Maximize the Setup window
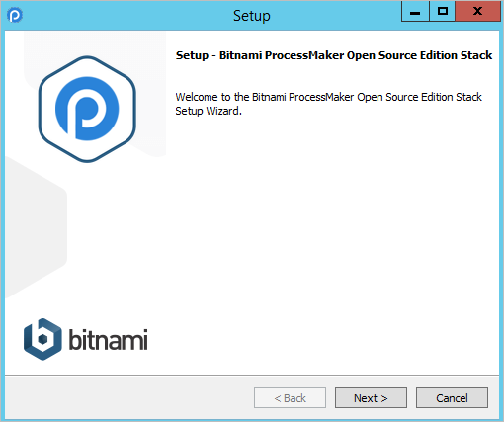 click(x=443, y=12)
